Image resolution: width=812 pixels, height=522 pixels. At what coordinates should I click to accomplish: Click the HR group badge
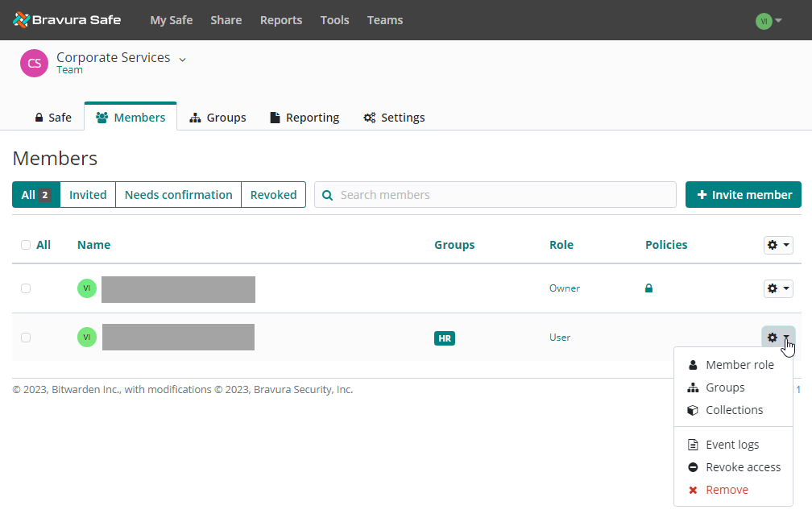pos(445,338)
